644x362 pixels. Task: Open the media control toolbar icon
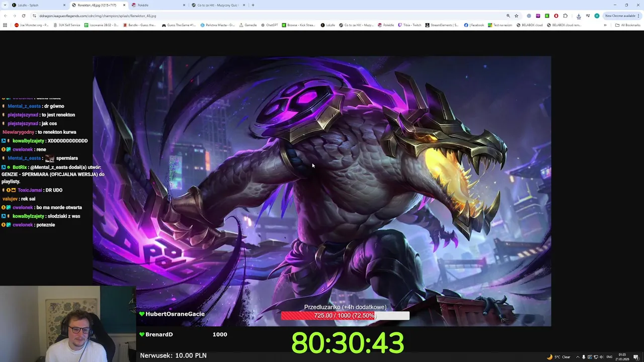click(x=588, y=16)
